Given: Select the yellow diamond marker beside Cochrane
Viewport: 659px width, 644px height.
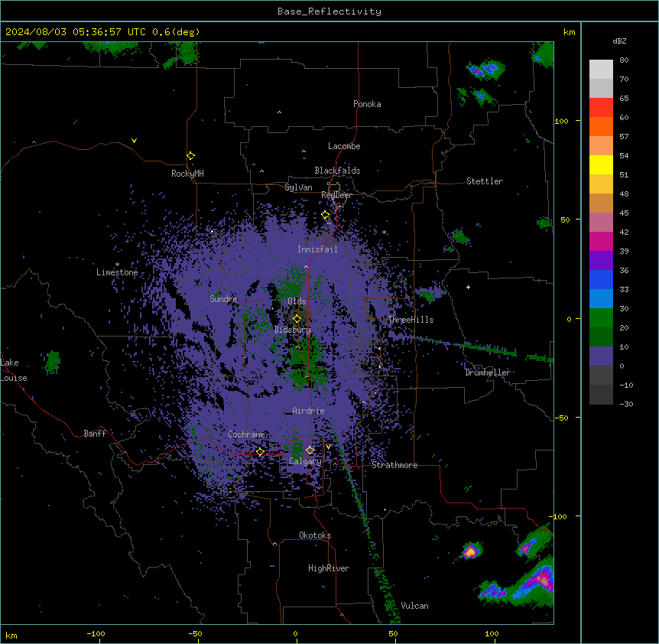Looking at the screenshot, I should [x=260, y=451].
